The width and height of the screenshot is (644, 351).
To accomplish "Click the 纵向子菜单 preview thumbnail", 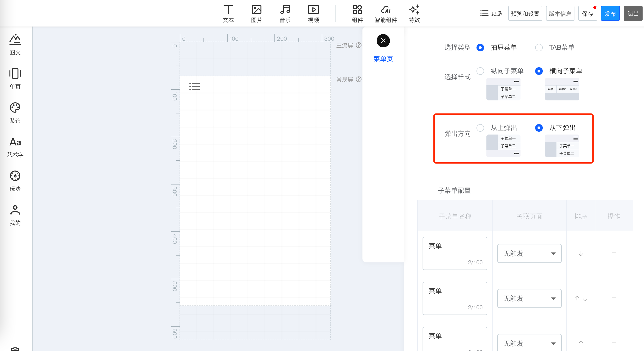I will 503,89.
